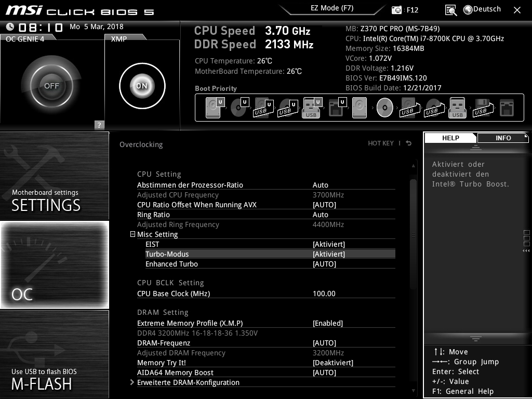Select the highlighted legacy CD/DVD boot device

385,108
